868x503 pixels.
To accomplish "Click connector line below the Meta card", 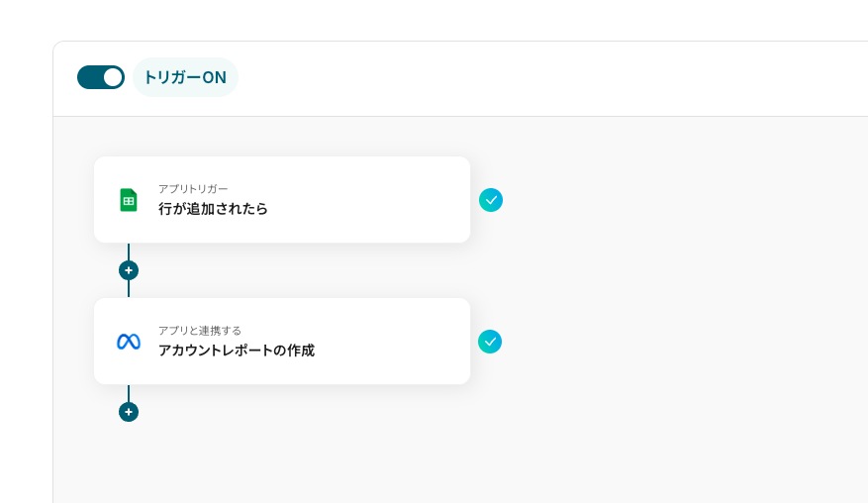I will pos(129,393).
